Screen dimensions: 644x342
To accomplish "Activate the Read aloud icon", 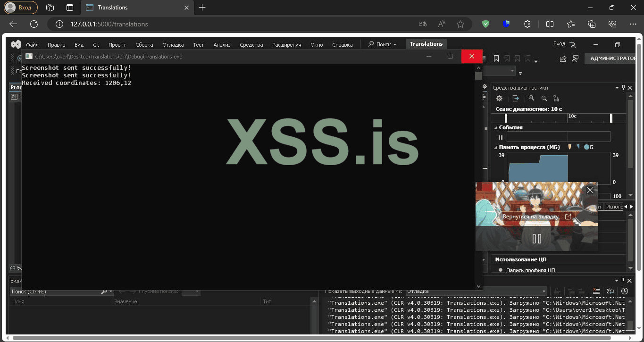I will (442, 24).
